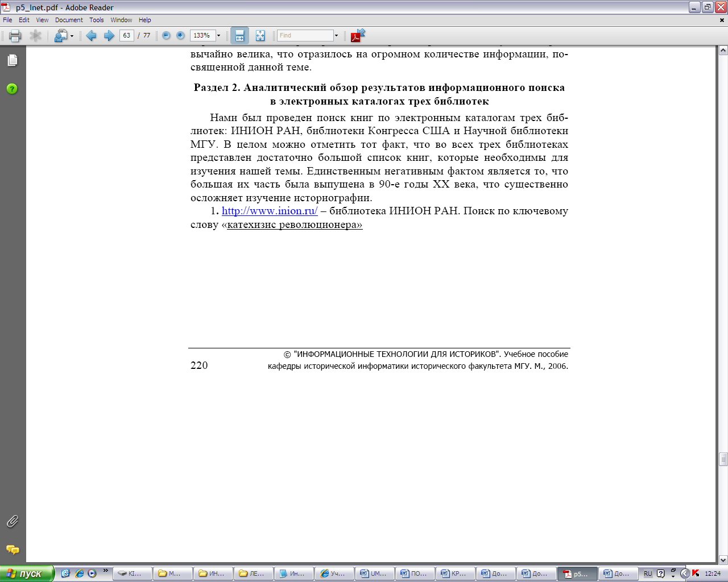Click the active «p5...» Adobe Reader taskbar button
The width and height of the screenshot is (728, 582).
point(577,573)
